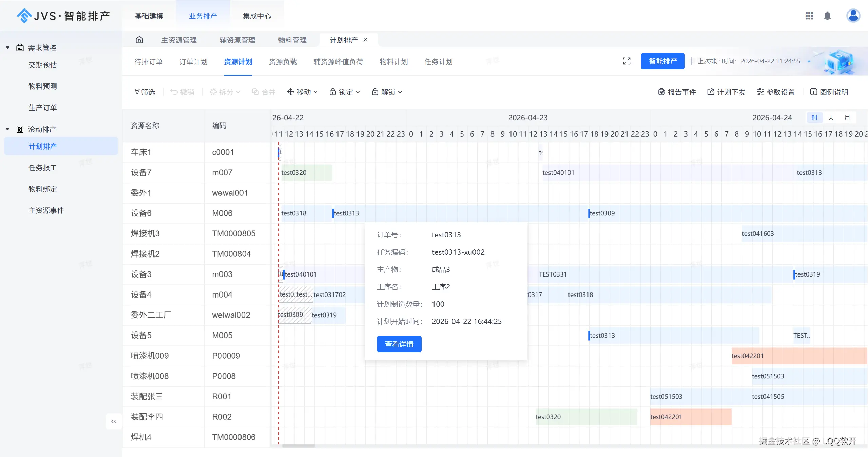Open the notification bell
The height and width of the screenshot is (457, 868).
[827, 16]
